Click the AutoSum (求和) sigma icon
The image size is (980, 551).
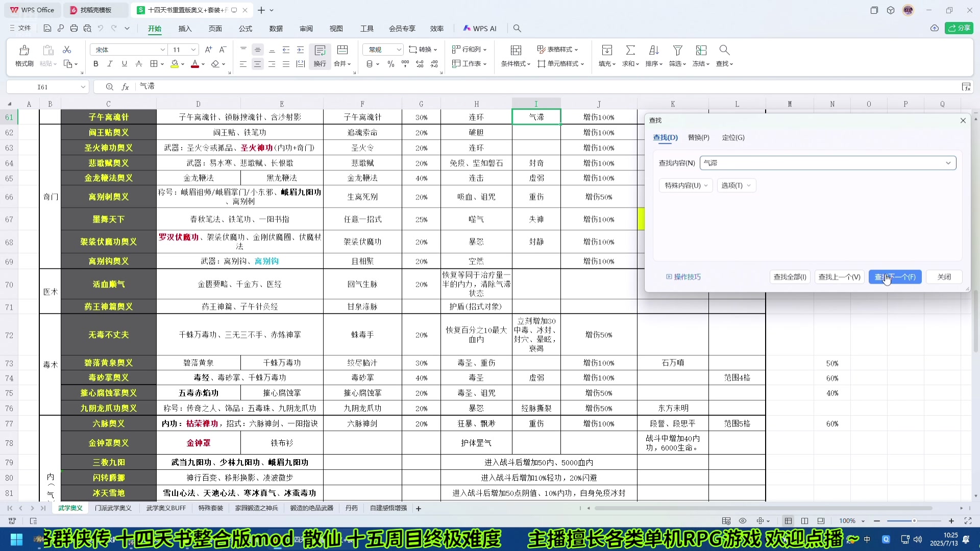coord(630,55)
